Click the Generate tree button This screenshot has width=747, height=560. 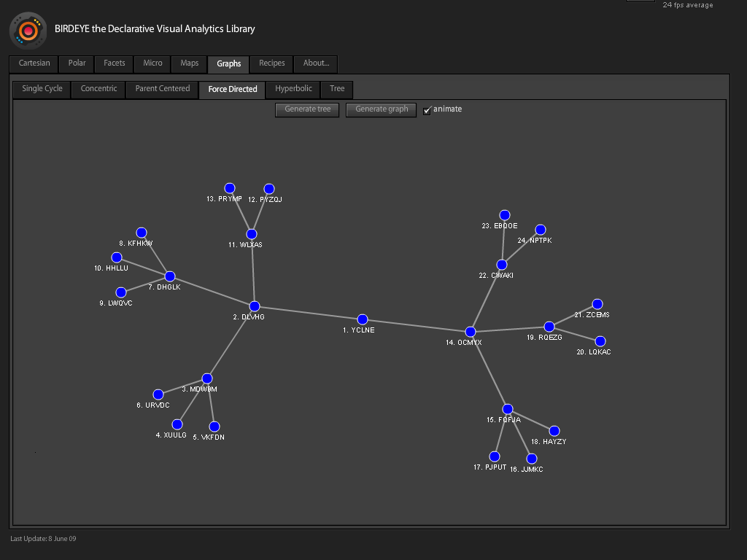[x=307, y=109]
